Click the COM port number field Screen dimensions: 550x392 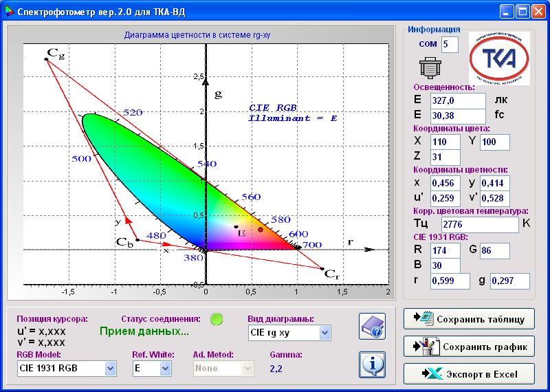[449, 45]
